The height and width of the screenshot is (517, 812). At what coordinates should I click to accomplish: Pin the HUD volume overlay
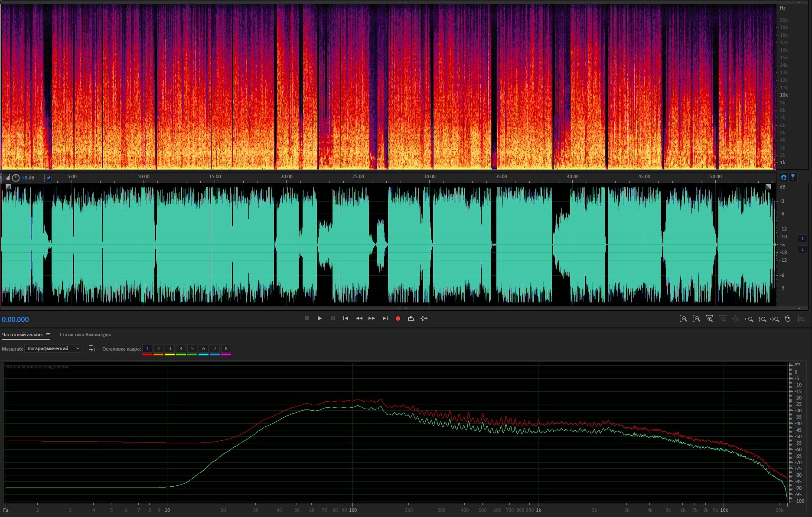pos(49,178)
